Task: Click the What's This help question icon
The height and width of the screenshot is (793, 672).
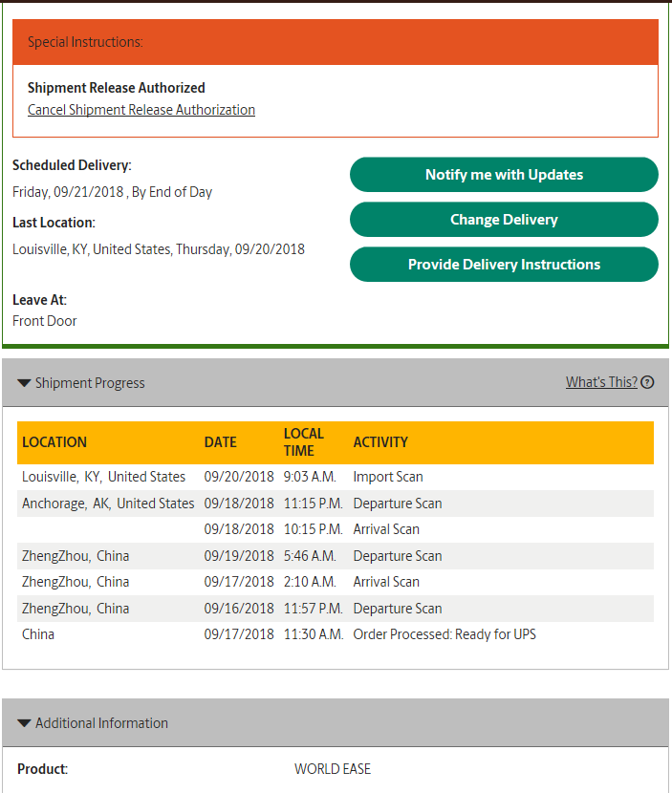Action: click(x=647, y=382)
